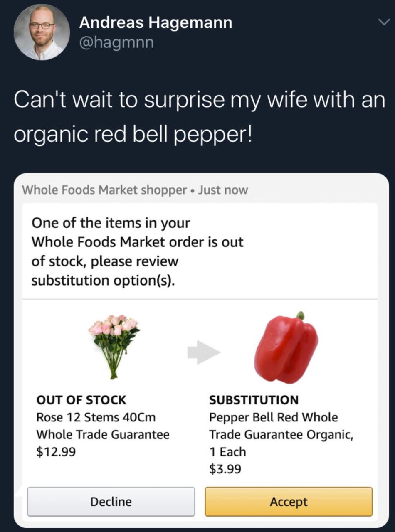Click the '1 Each' quantity text
Viewport: 395px width, 532px height.
227,452
